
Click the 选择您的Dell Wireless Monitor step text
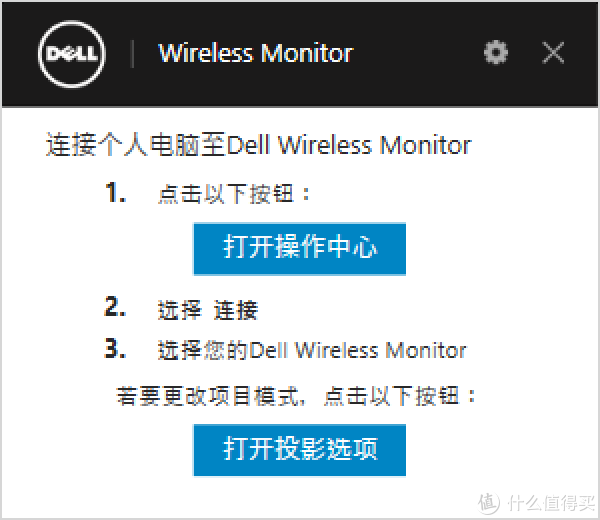pyautogui.click(x=312, y=350)
